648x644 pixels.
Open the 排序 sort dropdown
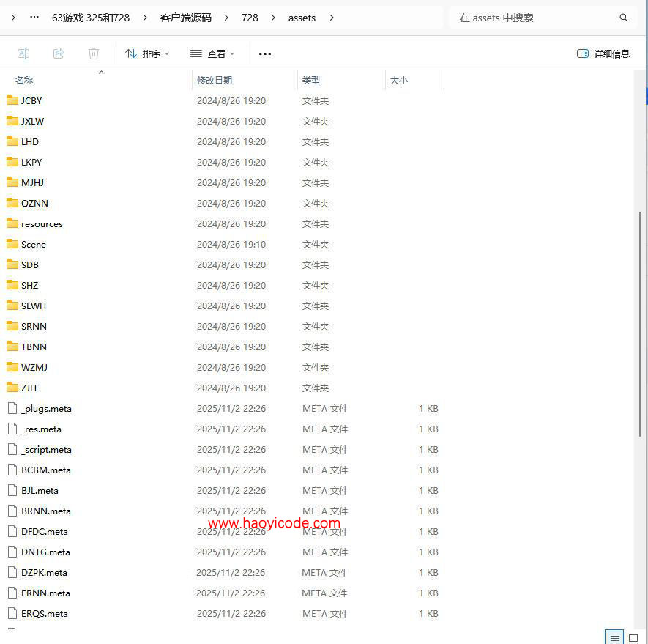[147, 53]
